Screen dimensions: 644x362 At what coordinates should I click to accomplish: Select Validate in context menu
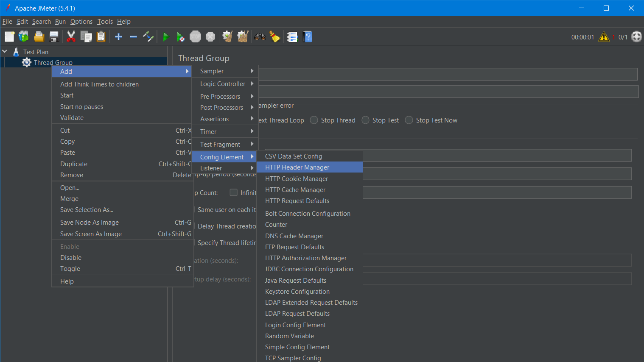tap(123, 118)
